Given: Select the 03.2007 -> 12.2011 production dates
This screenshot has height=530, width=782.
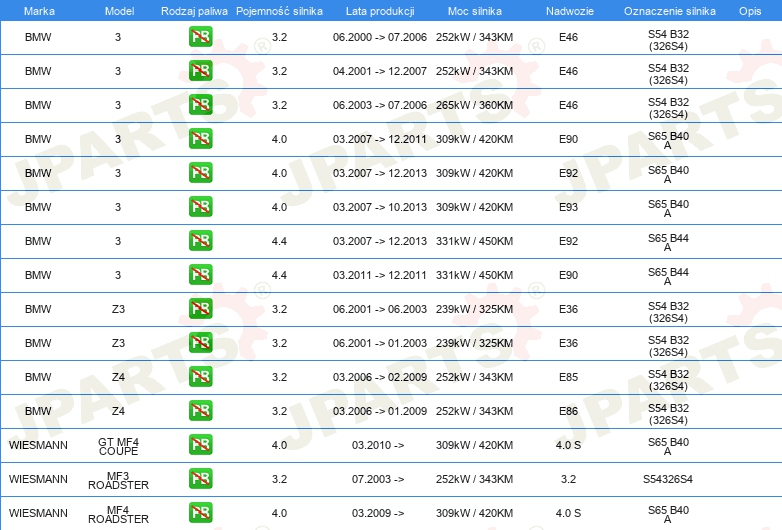Looking at the screenshot, I should [x=380, y=139].
